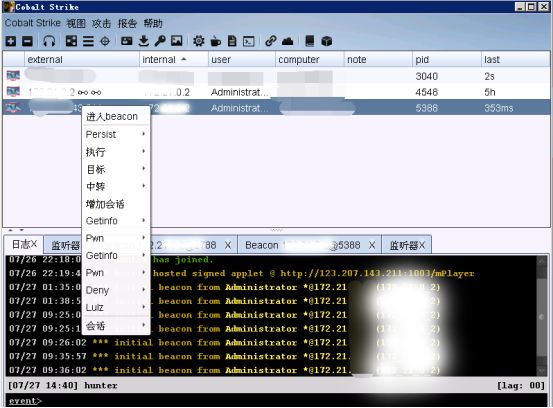
Task: Choose 进入beacon from context menu
Action: pyautogui.click(x=116, y=116)
